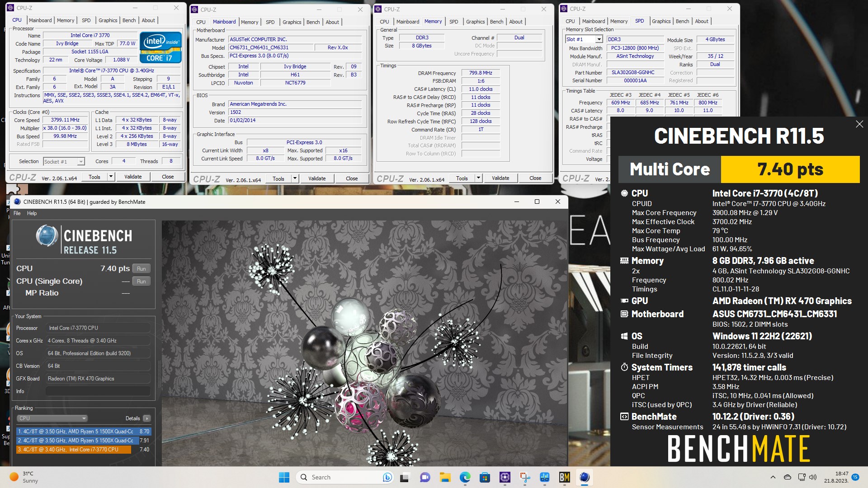
Task: Click Validate in first CPU-Z window
Action: (133, 177)
